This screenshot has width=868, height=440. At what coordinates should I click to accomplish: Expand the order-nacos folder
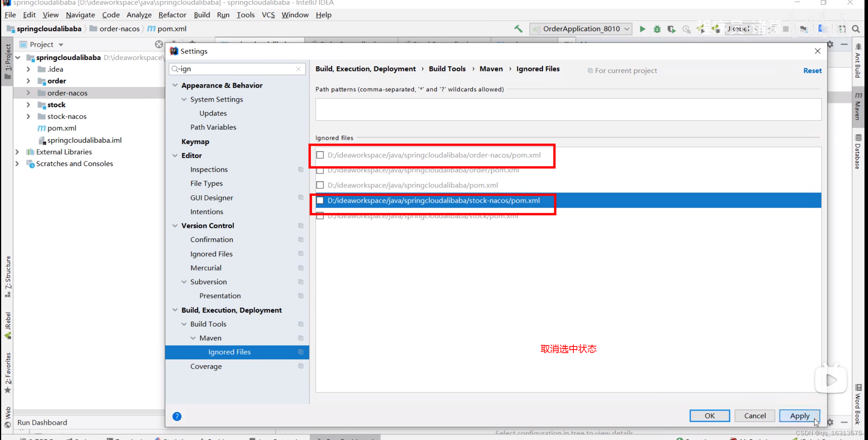click(28, 93)
